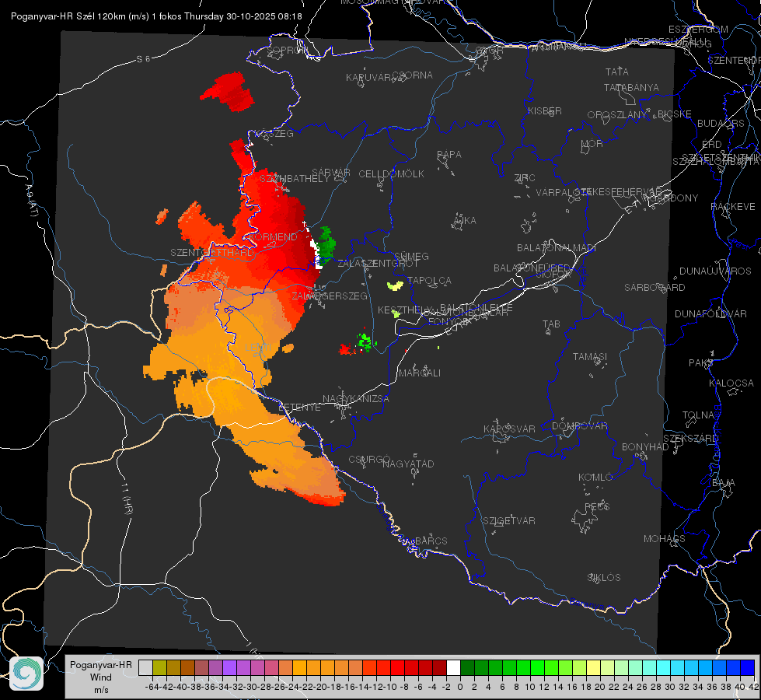Click the swirl logo icon beside the legend

coord(26,674)
